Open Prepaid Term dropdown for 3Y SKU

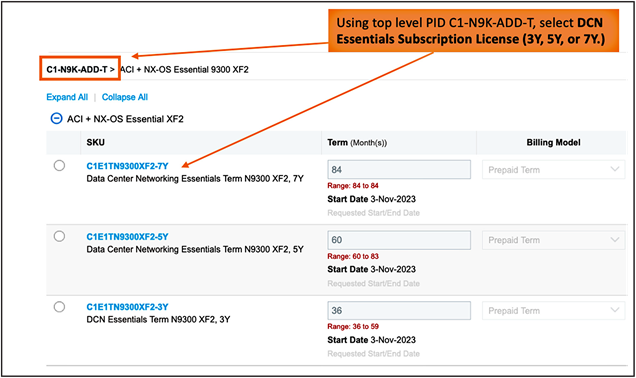tap(553, 311)
